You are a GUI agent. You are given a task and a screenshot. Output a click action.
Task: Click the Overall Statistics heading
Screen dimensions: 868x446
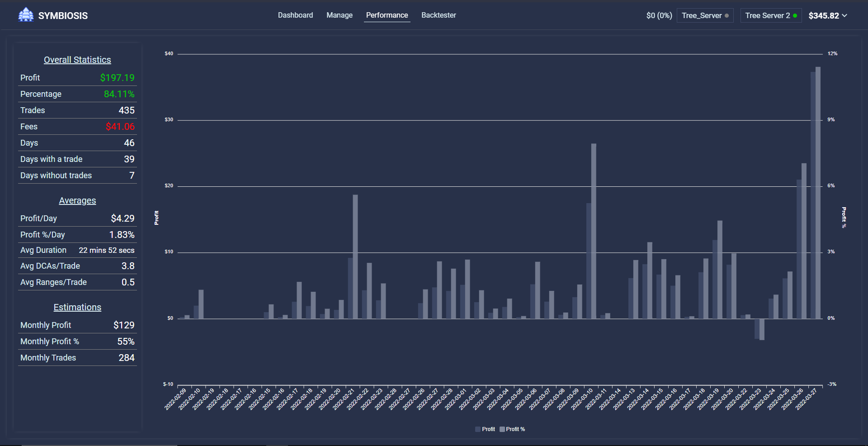point(77,59)
